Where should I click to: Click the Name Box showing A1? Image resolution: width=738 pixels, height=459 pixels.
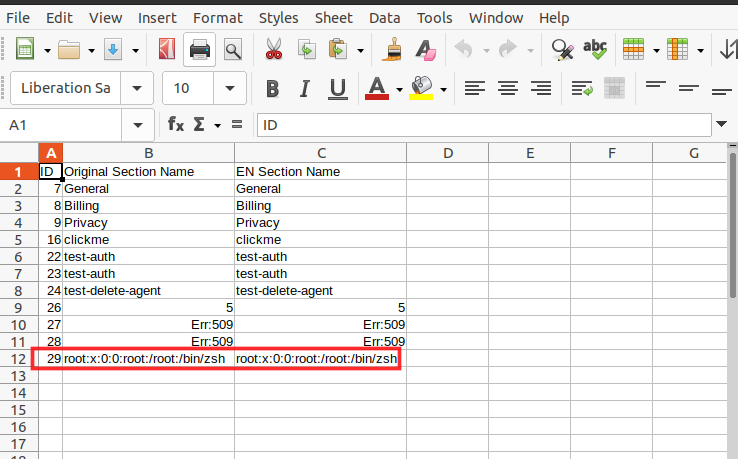point(61,125)
